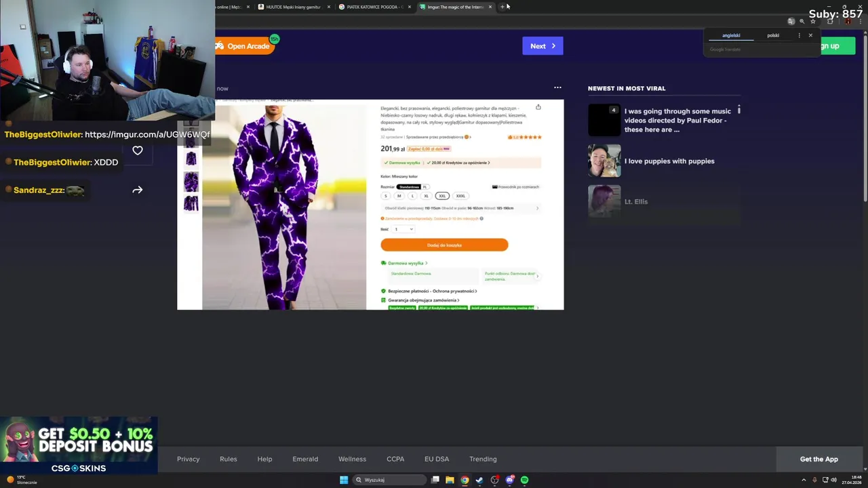Click the CSGO Skins deposit bonus banner

79,445
